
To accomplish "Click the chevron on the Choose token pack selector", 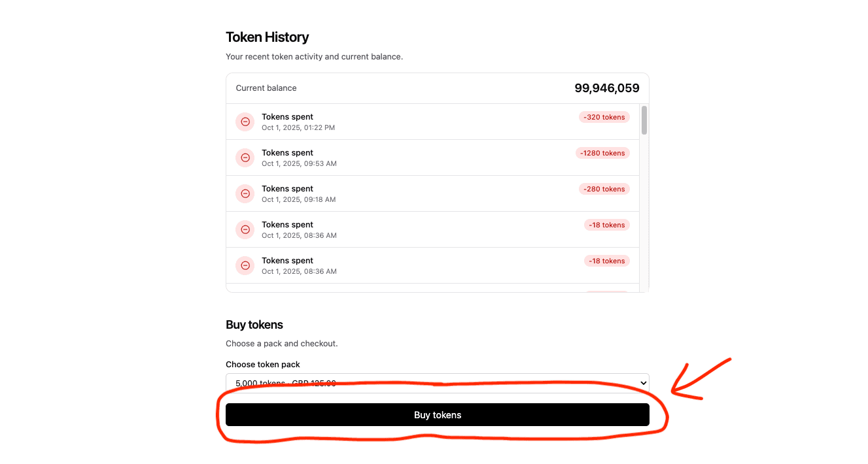I will click(x=643, y=383).
